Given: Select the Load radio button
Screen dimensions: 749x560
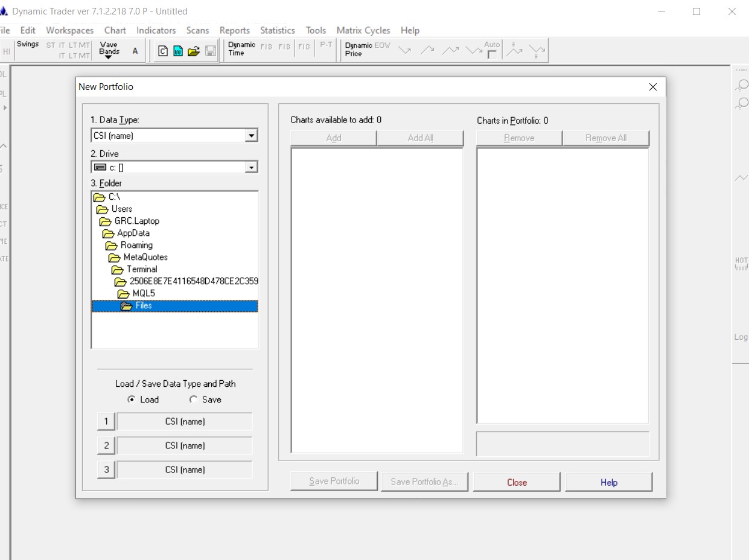Looking at the screenshot, I should click(x=132, y=399).
